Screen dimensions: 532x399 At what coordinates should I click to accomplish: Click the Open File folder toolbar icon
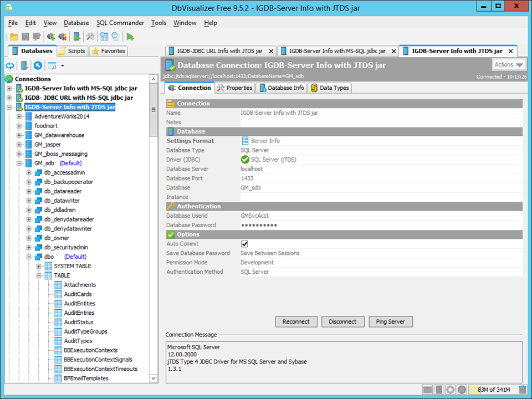coord(14,37)
